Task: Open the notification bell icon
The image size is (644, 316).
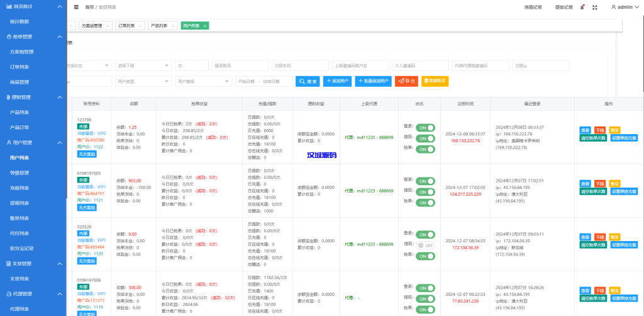Action: tap(582, 7)
